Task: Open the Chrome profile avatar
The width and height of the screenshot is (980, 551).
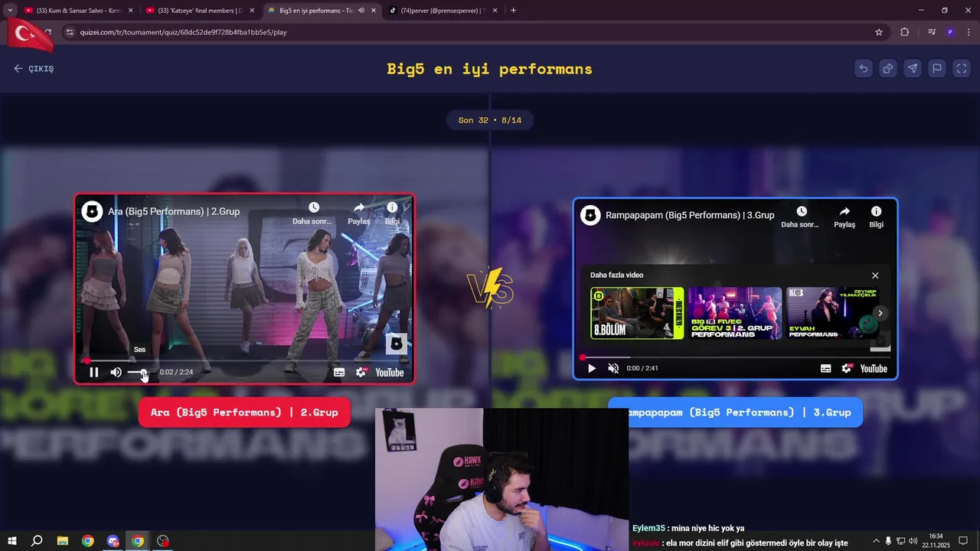Action: (950, 32)
